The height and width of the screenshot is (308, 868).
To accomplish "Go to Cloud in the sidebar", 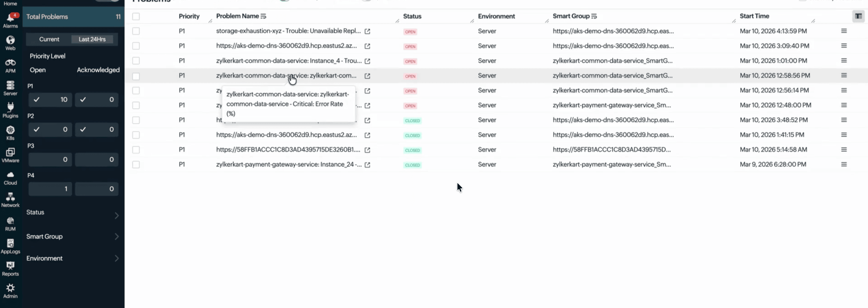I will 10,178.
